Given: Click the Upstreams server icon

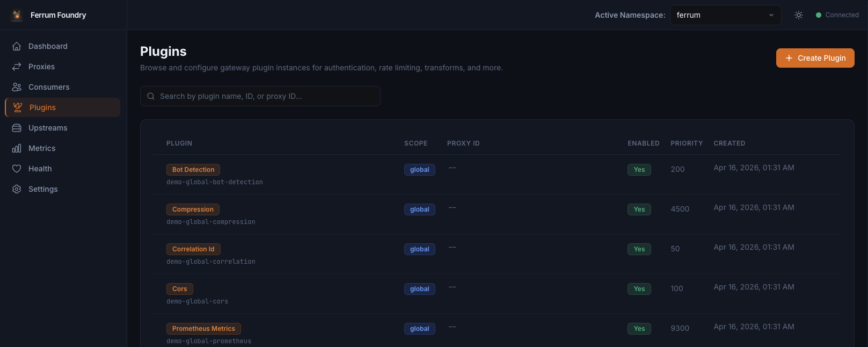Looking at the screenshot, I should click(17, 128).
